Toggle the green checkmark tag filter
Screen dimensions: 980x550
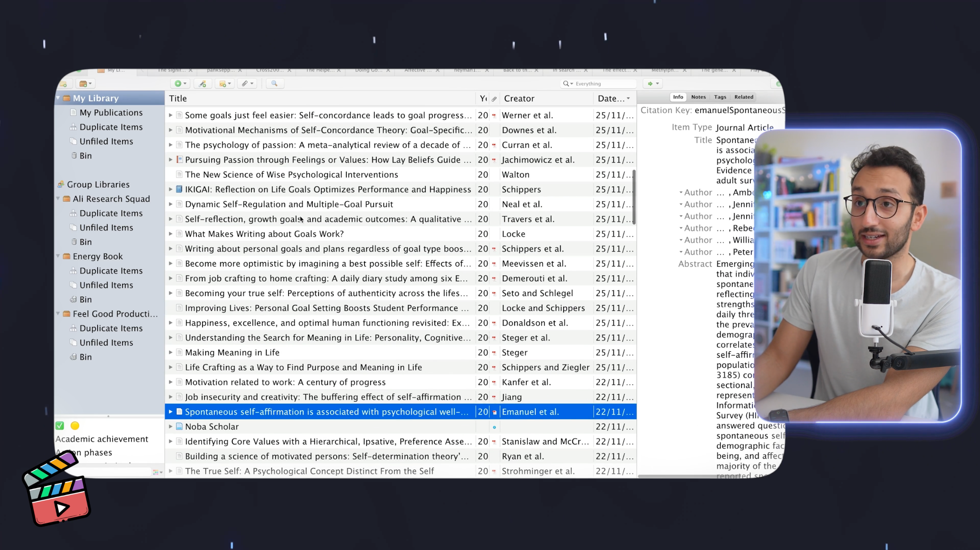(60, 426)
